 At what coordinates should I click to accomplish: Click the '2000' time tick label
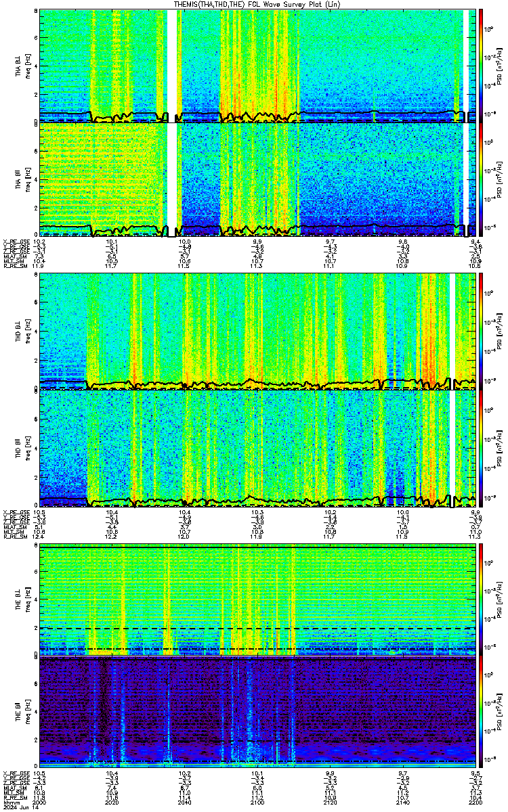click(39, 802)
